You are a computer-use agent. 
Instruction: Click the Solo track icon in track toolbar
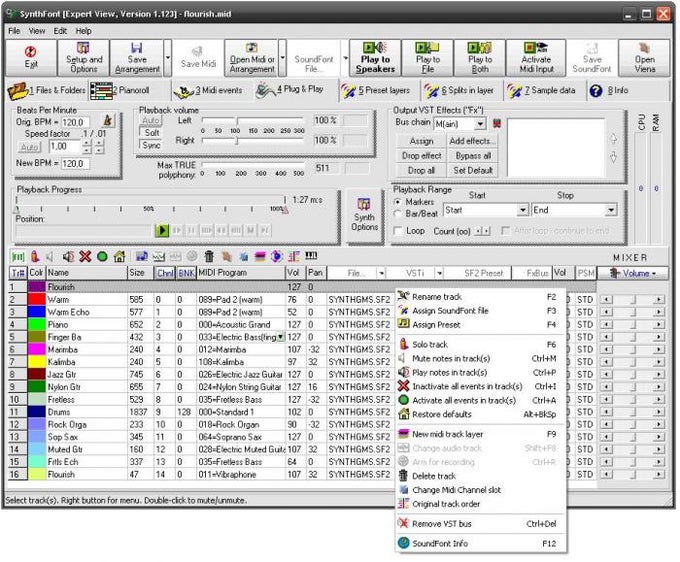point(35,256)
